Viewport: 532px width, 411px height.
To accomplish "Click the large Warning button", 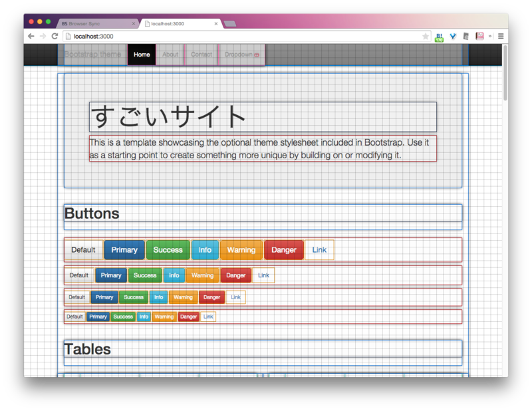I will [241, 250].
